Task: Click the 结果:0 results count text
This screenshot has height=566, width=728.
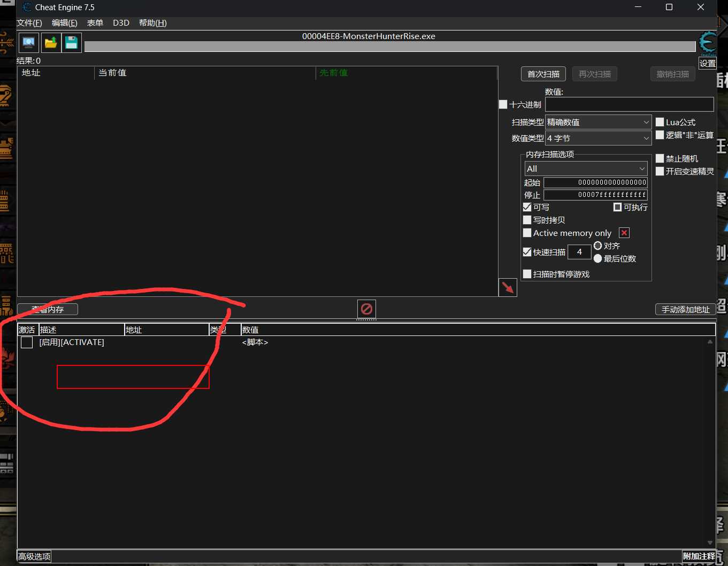Action: [x=28, y=61]
